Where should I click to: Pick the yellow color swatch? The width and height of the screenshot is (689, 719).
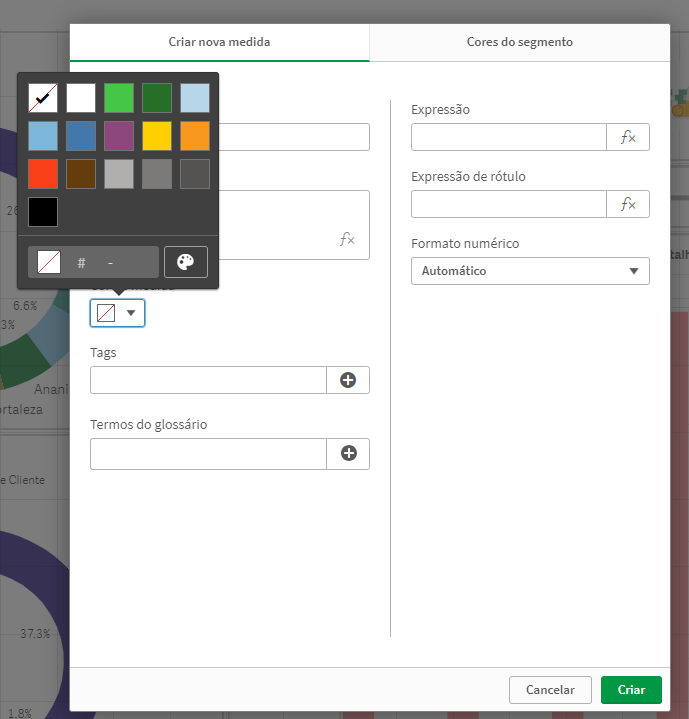coord(157,136)
